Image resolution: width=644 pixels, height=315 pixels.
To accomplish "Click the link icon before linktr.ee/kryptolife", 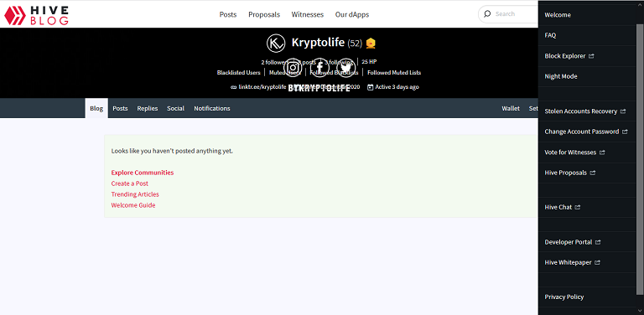I will [x=233, y=87].
